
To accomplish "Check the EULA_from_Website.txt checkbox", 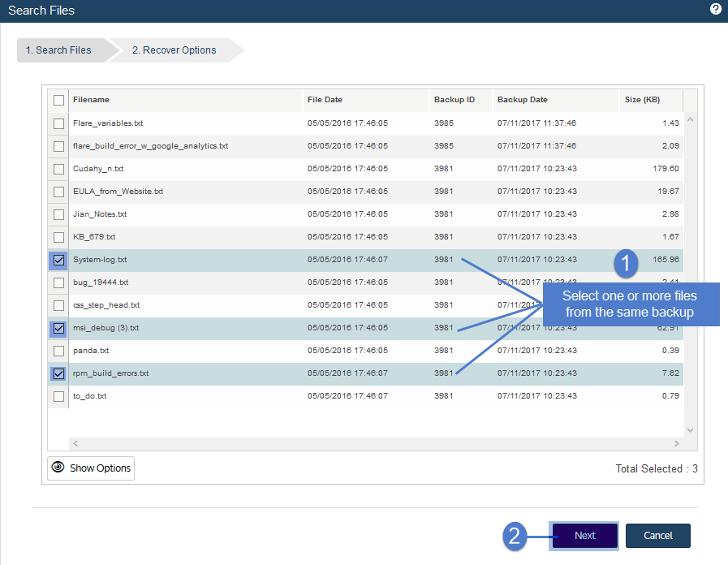I will point(58,192).
